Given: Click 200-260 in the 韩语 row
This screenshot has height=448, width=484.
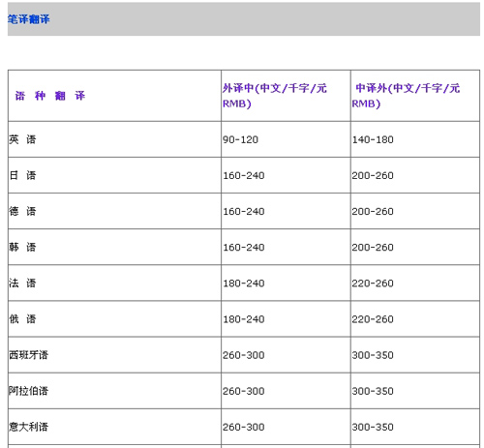Looking at the screenshot, I should (373, 248).
